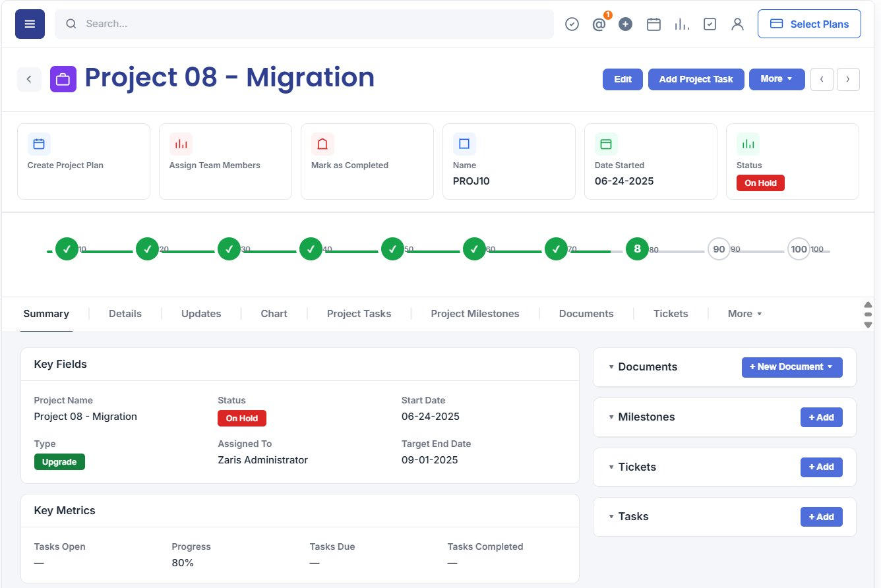Click the Progress value 80%

point(183,563)
